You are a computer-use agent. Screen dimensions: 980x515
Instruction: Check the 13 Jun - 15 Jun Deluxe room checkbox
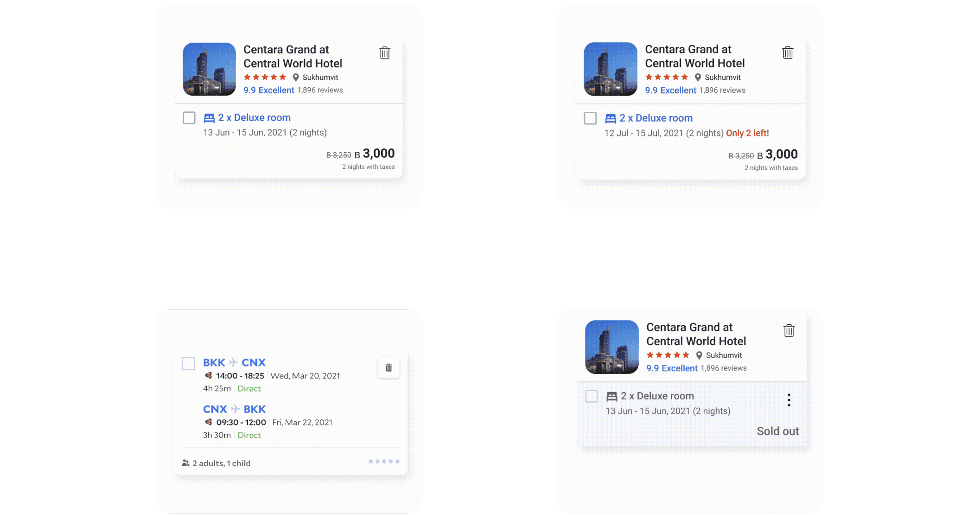point(189,118)
